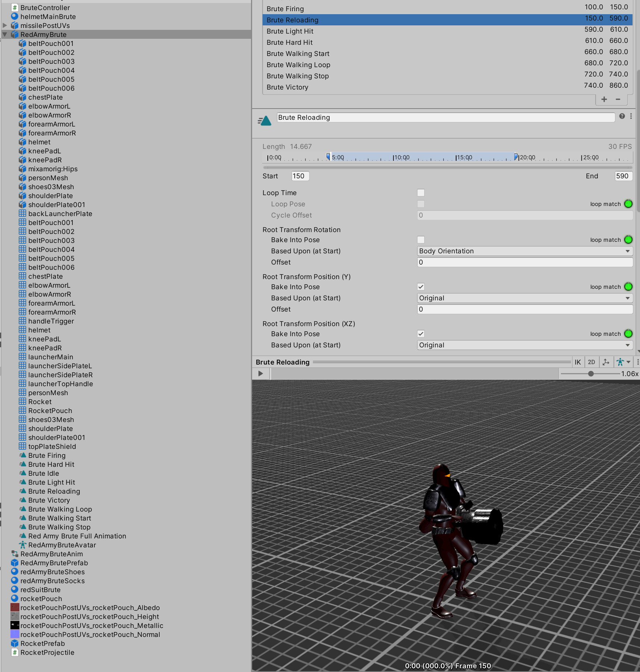Toggle the IK button in the preview pane
This screenshot has height=672, width=640.
coord(578,362)
